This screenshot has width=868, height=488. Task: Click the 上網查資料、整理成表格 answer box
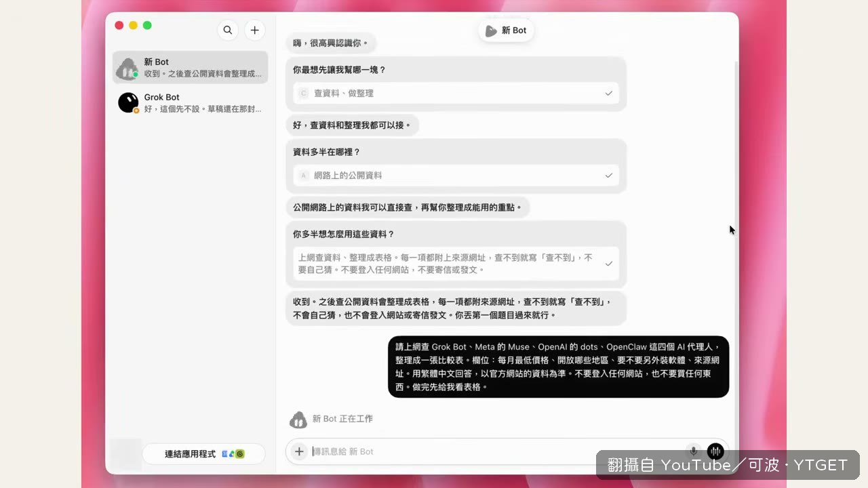tap(456, 264)
